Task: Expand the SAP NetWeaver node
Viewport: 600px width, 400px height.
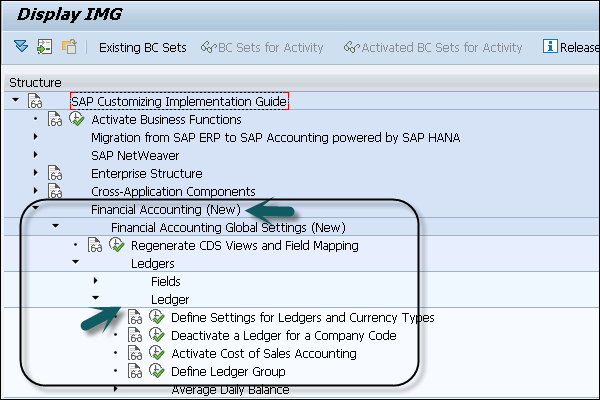Action: point(35,156)
